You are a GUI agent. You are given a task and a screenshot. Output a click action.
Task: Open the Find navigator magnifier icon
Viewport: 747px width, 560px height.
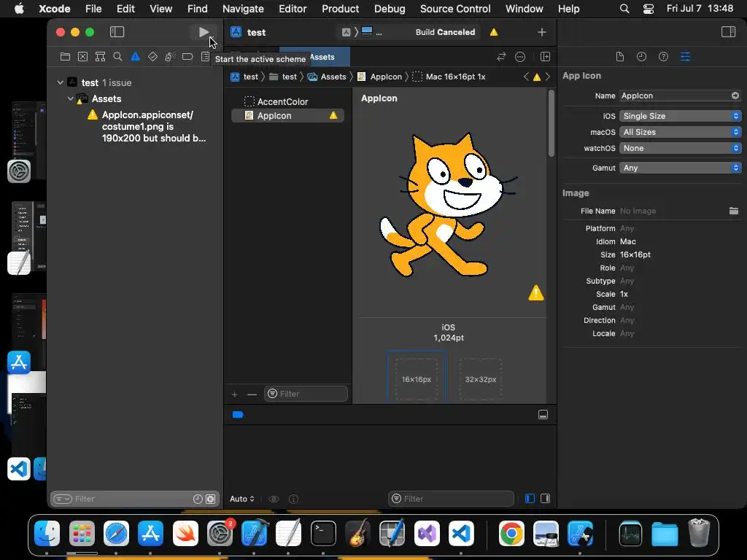click(x=117, y=57)
